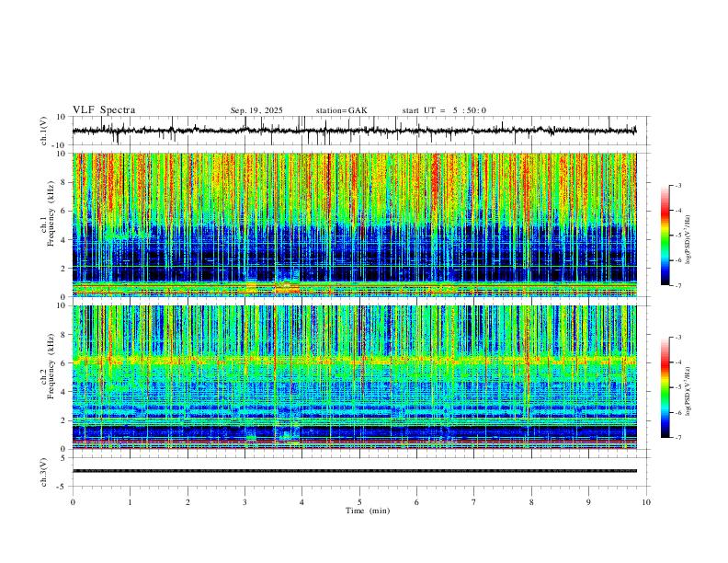
Task: Click time axis tick label "3"
Action: (x=245, y=502)
